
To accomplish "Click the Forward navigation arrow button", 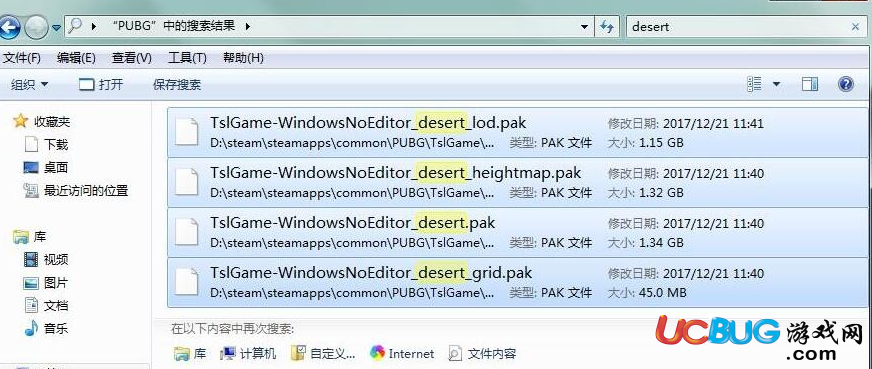I will click(x=37, y=27).
